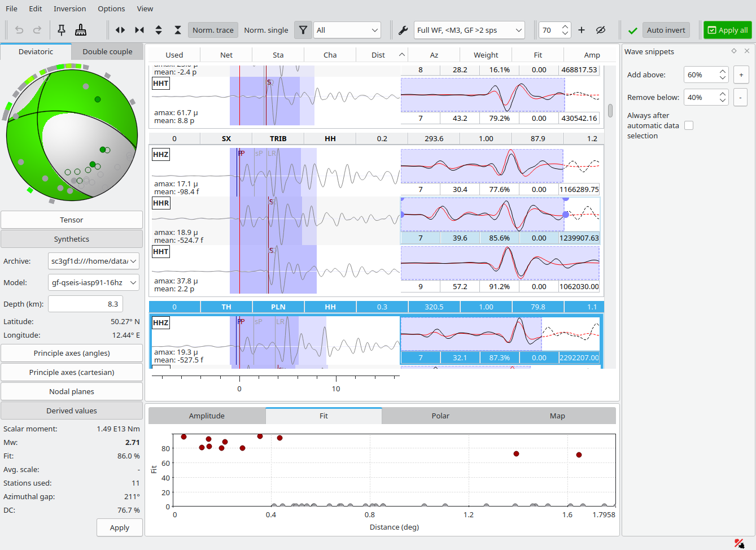Open the 'Full WF, <M3, GF >2 sps' dropdown

[469, 30]
